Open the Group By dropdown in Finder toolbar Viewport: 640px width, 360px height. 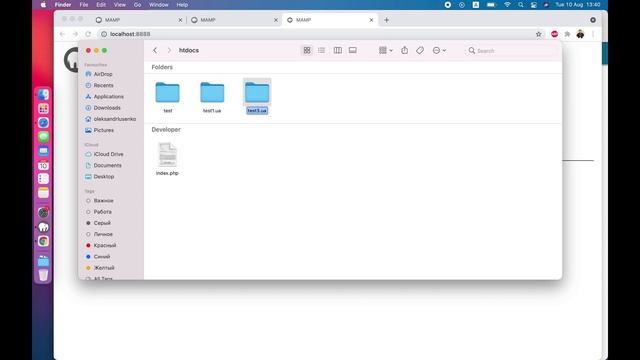pos(386,50)
